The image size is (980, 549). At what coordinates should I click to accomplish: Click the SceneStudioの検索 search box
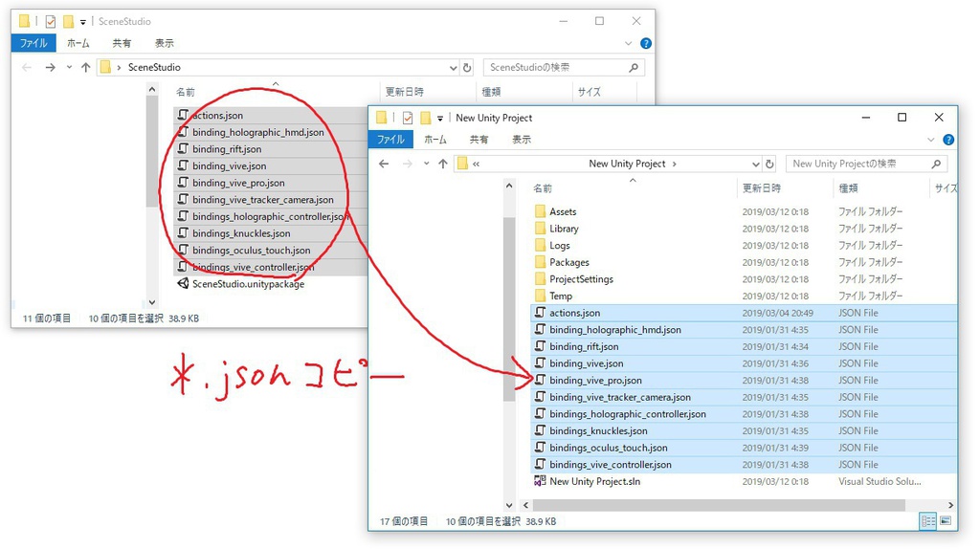point(564,68)
